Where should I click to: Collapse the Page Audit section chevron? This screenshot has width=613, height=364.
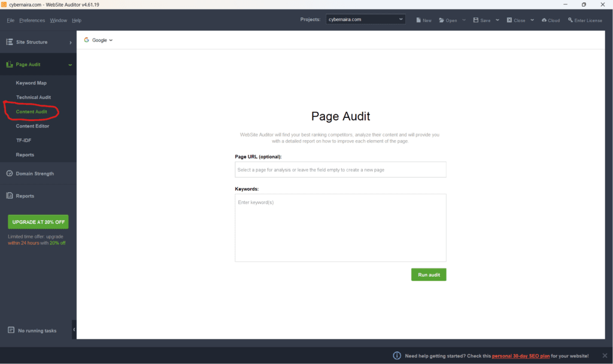70,65
